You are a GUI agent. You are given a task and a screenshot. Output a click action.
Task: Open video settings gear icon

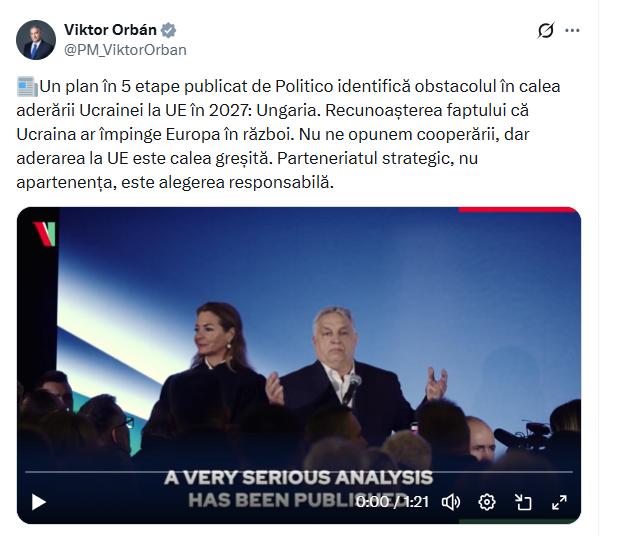pyautogui.click(x=487, y=502)
